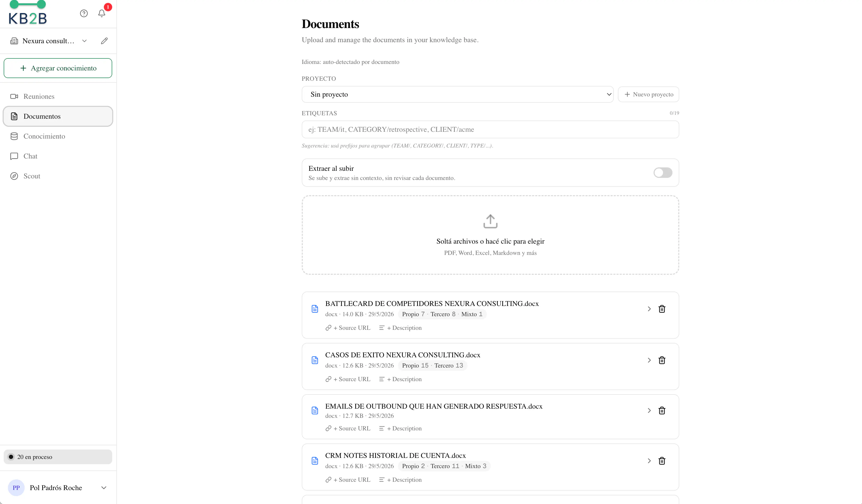Click BATTLECARD DE COMPETIDORES file icon

point(315,309)
